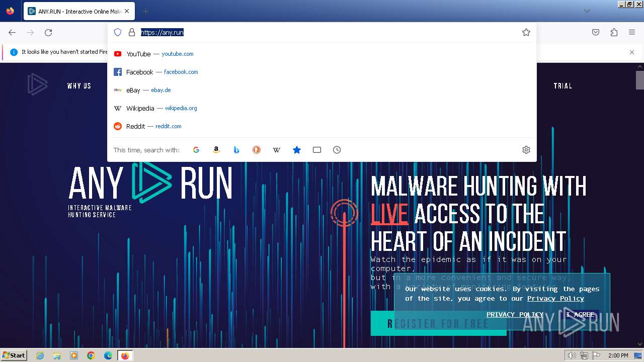The width and height of the screenshot is (644, 362).
Task: View site security padlock details
Action: (132, 32)
